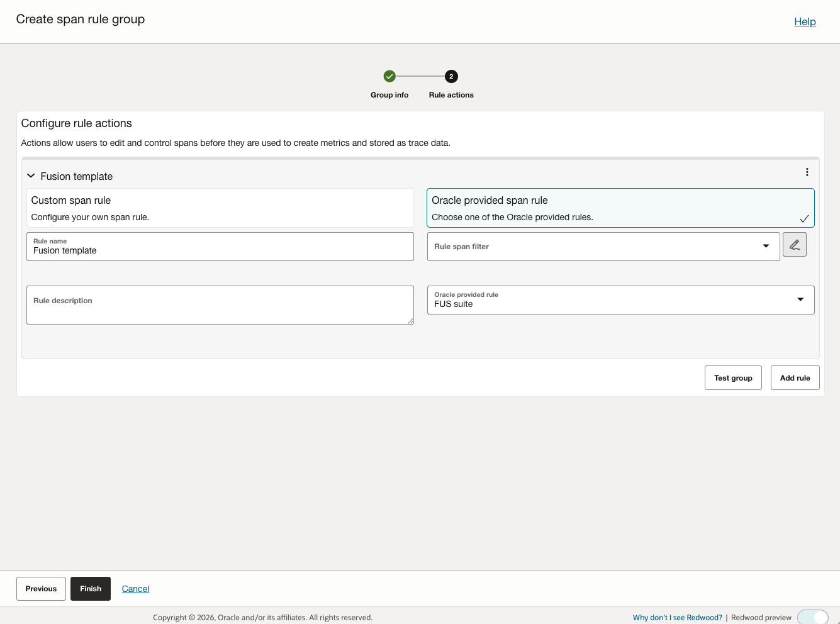This screenshot has width=840, height=624.
Task: Click the pencil icon to edit span filter
Action: coord(795,244)
